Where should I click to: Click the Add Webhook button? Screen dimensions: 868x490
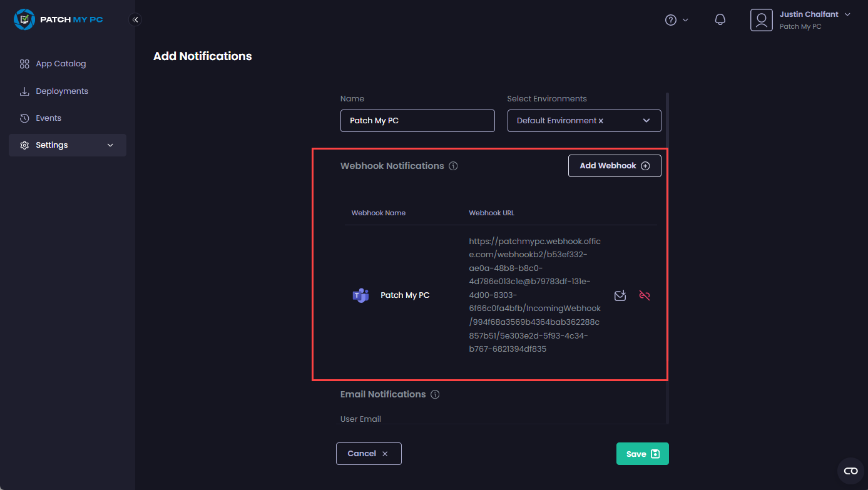click(x=615, y=166)
